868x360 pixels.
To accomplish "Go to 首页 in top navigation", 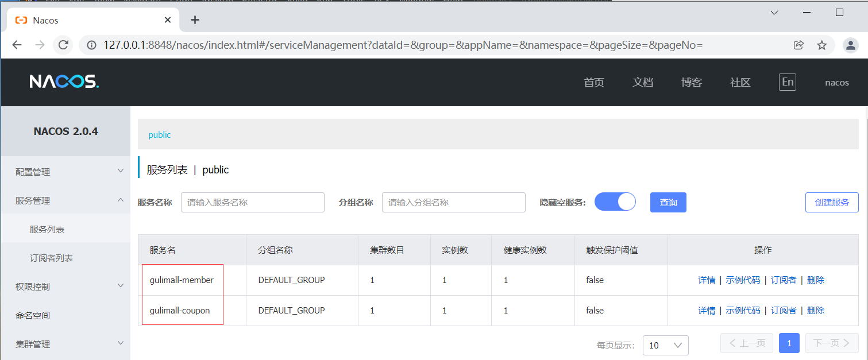I will (594, 82).
